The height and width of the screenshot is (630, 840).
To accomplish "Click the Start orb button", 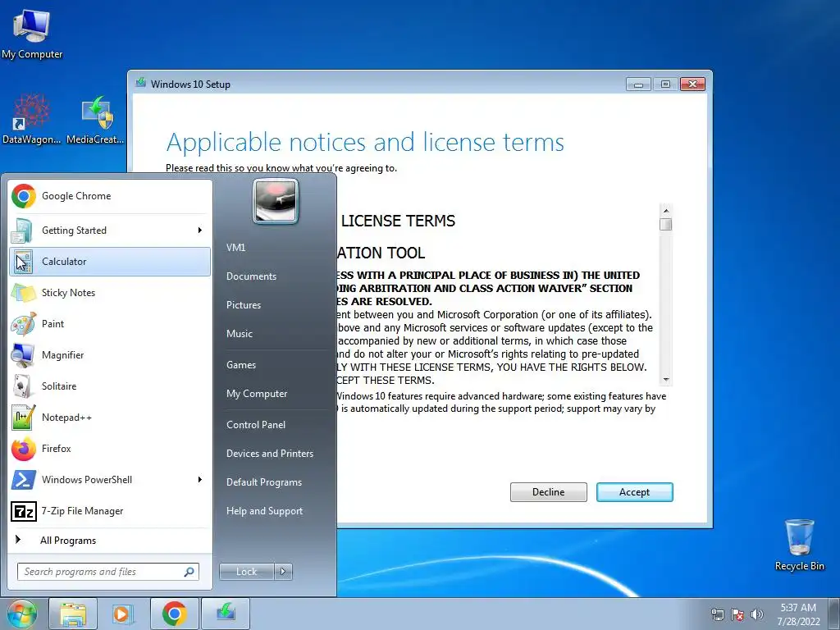I will pos(22,614).
